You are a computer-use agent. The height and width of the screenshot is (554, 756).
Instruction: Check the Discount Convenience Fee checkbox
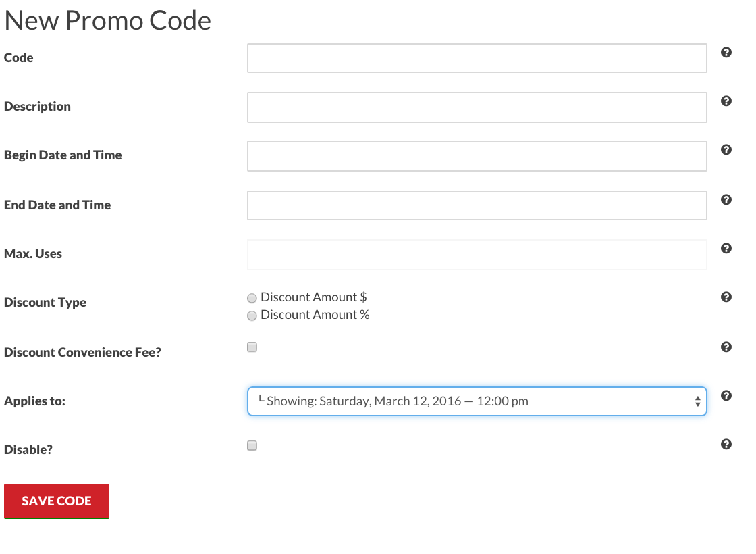point(252,347)
